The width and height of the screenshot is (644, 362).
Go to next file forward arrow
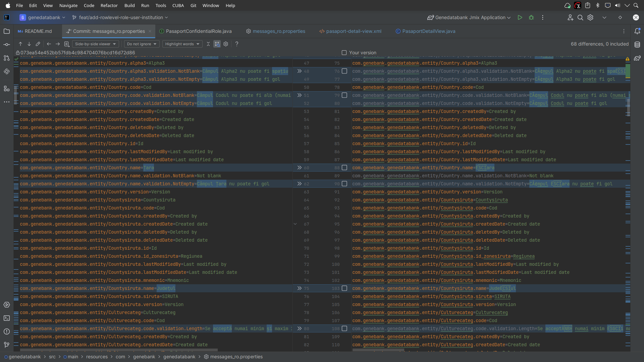[x=58, y=44]
